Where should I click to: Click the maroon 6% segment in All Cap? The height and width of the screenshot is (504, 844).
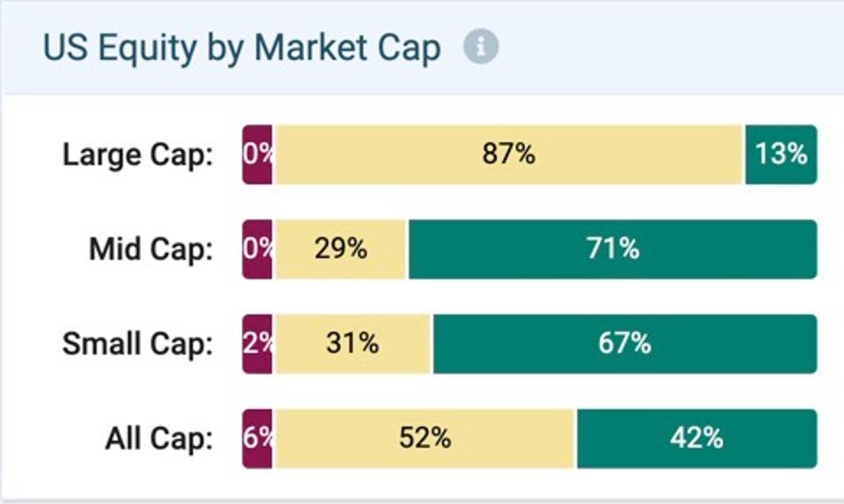pyautogui.click(x=257, y=438)
